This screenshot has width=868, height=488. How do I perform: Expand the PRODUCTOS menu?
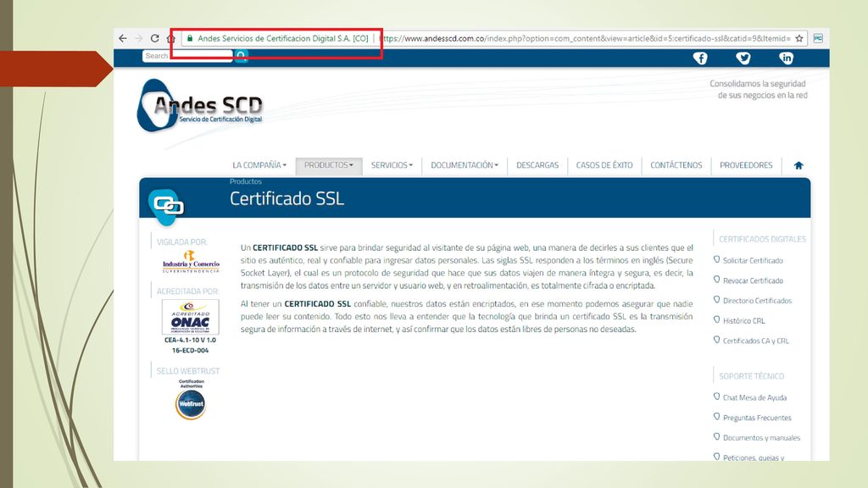click(329, 165)
